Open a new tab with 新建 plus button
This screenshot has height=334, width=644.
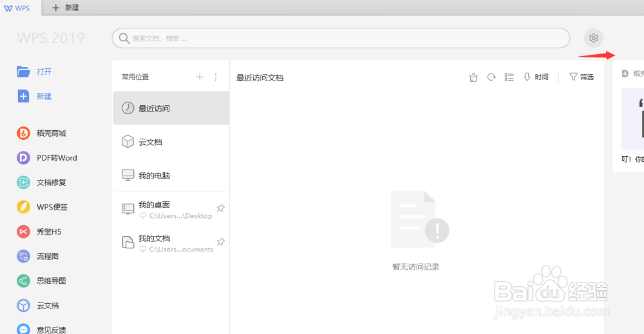click(66, 8)
